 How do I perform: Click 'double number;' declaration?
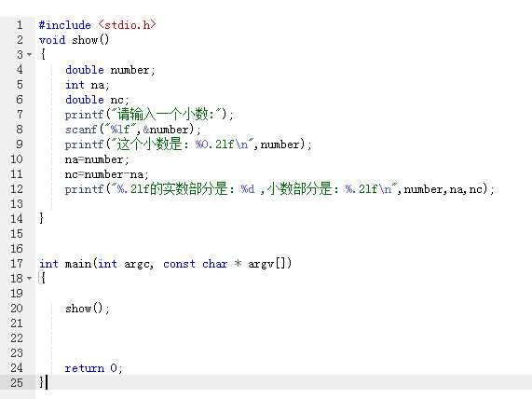pos(110,70)
